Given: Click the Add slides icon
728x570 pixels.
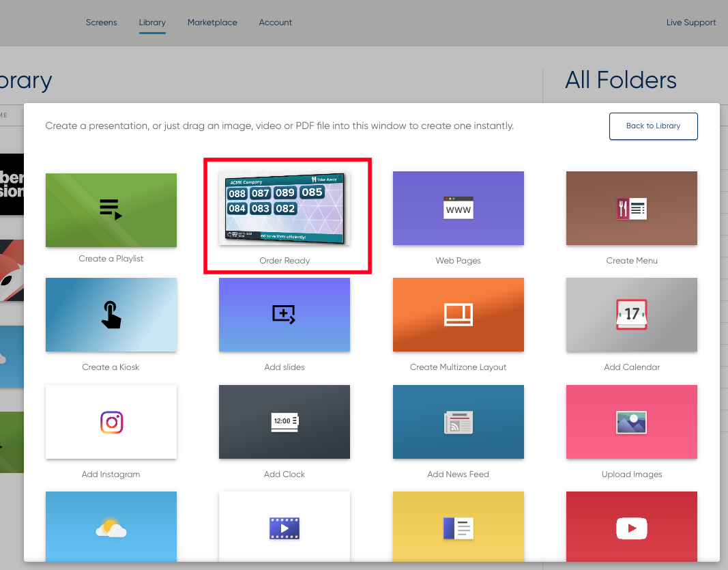Looking at the screenshot, I should point(284,315).
